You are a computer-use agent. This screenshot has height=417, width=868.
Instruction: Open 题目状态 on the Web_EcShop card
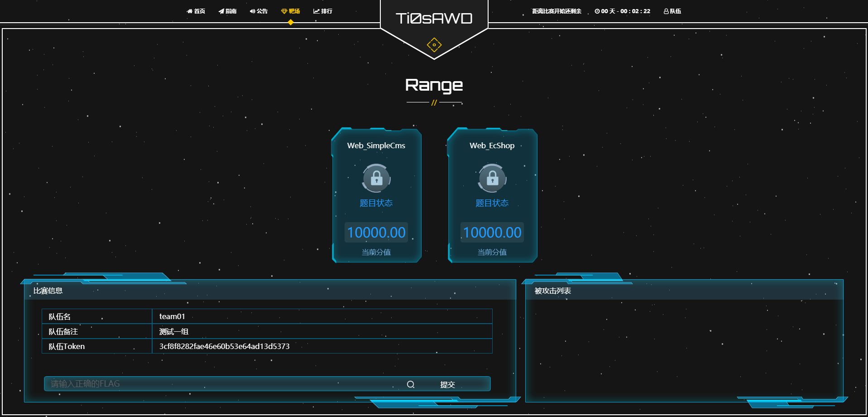[x=492, y=203]
